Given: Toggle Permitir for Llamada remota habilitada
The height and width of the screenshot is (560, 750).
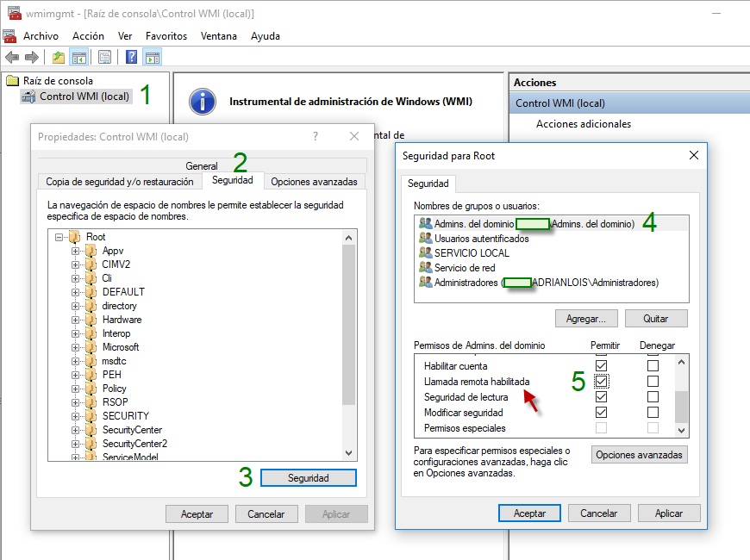Looking at the screenshot, I should (x=601, y=381).
